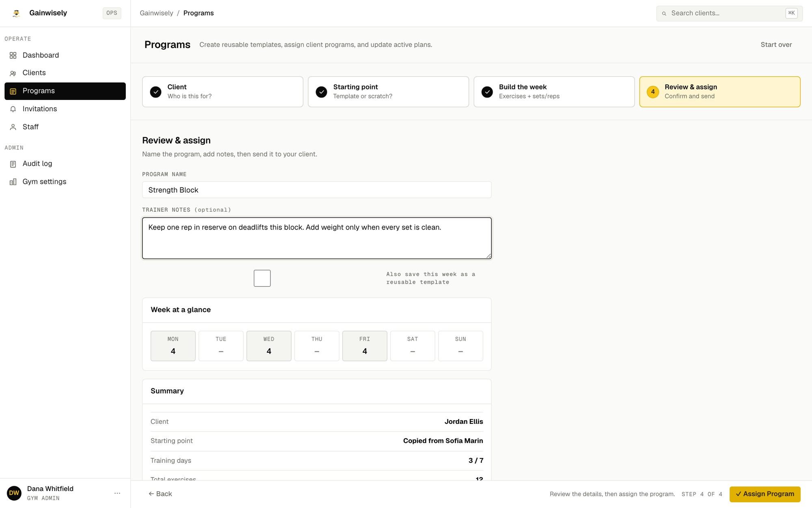Go to the Starting point step tab
The height and width of the screenshot is (508, 812).
pyautogui.click(x=388, y=92)
